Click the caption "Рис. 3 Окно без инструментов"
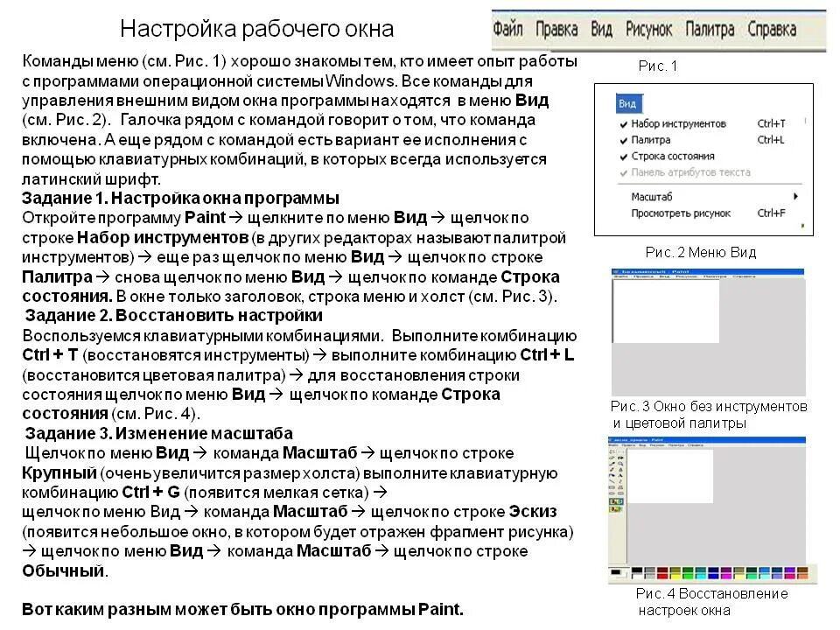Screen dimensions: 840x630 pos(709,406)
